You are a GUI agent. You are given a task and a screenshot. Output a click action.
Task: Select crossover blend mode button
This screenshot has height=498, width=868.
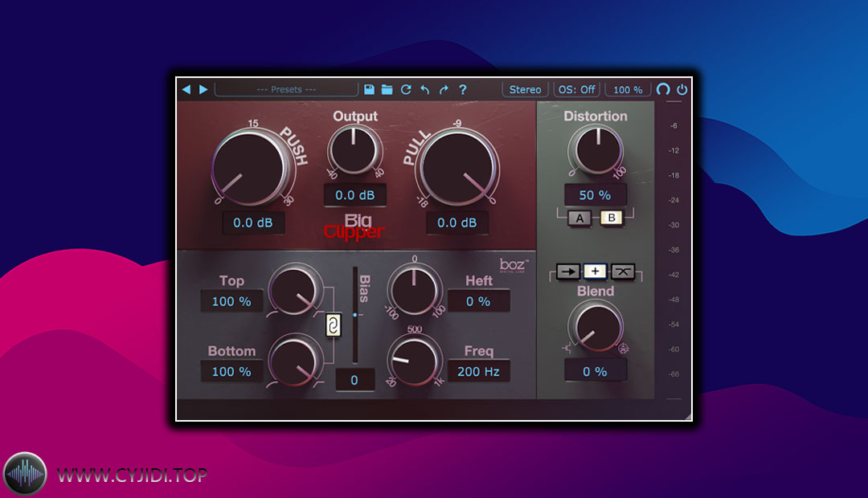623,271
